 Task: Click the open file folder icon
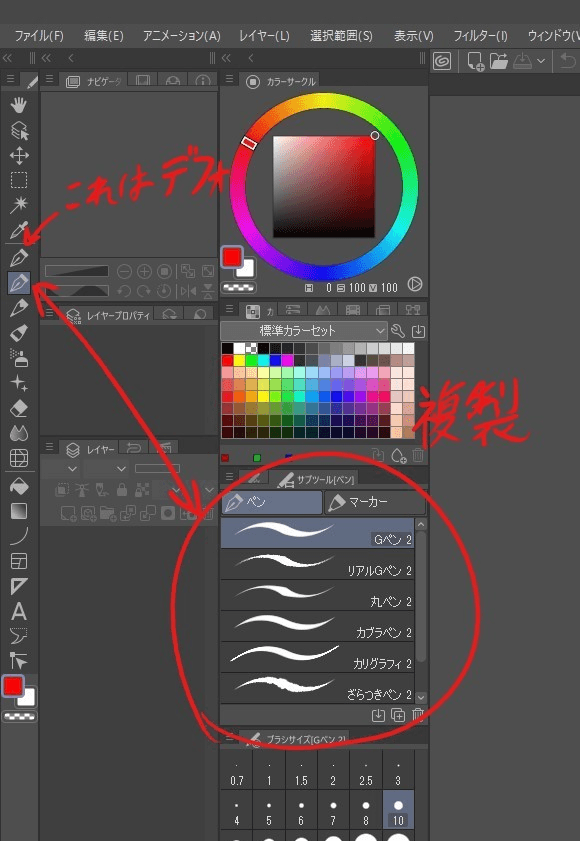[498, 61]
